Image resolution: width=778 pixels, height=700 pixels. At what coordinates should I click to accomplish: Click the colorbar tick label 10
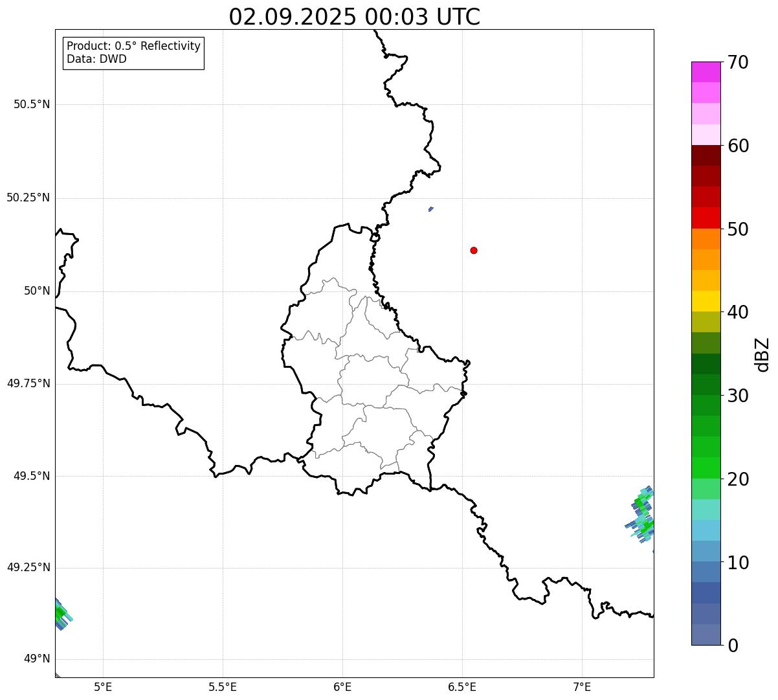coord(739,562)
